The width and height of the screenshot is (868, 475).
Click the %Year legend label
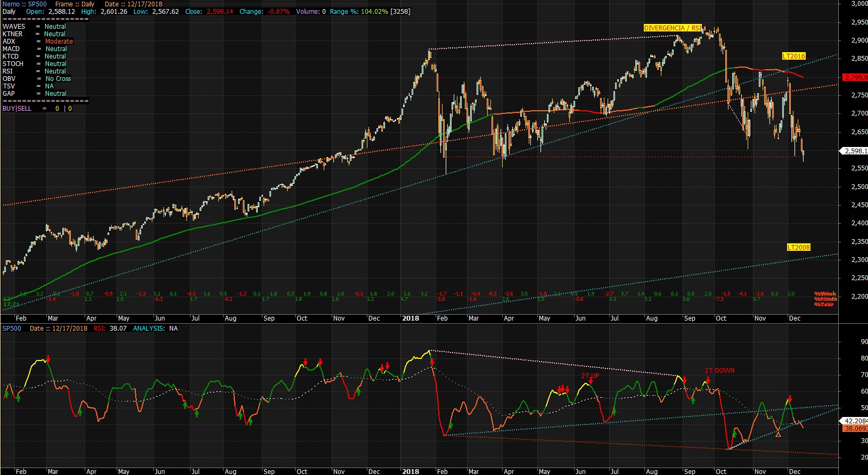pyautogui.click(x=824, y=304)
